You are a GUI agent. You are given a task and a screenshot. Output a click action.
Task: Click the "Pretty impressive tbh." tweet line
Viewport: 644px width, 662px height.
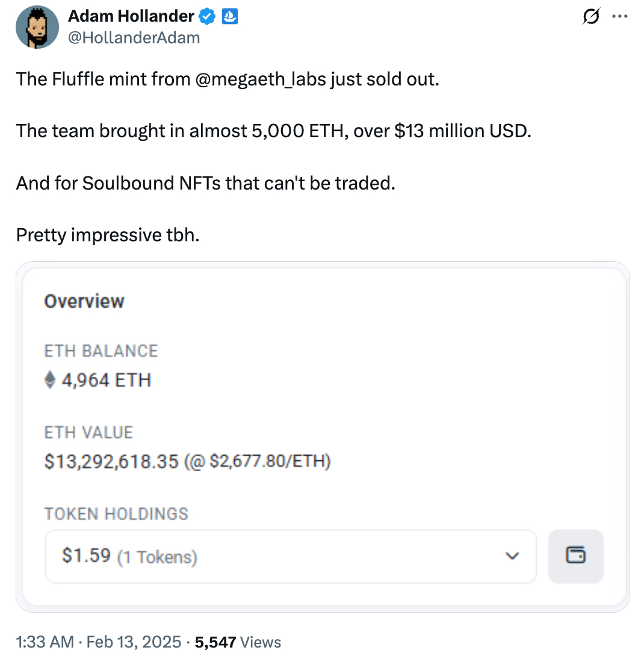(108, 234)
